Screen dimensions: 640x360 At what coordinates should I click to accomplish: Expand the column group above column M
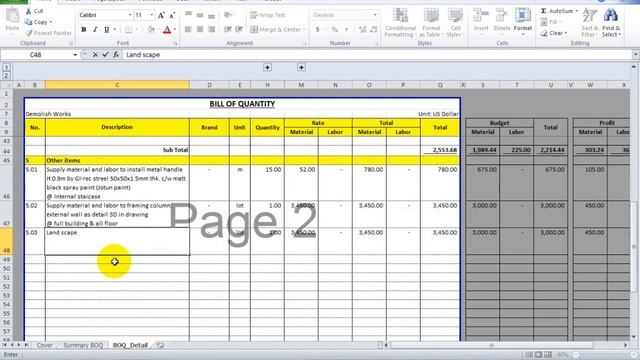[301, 67]
